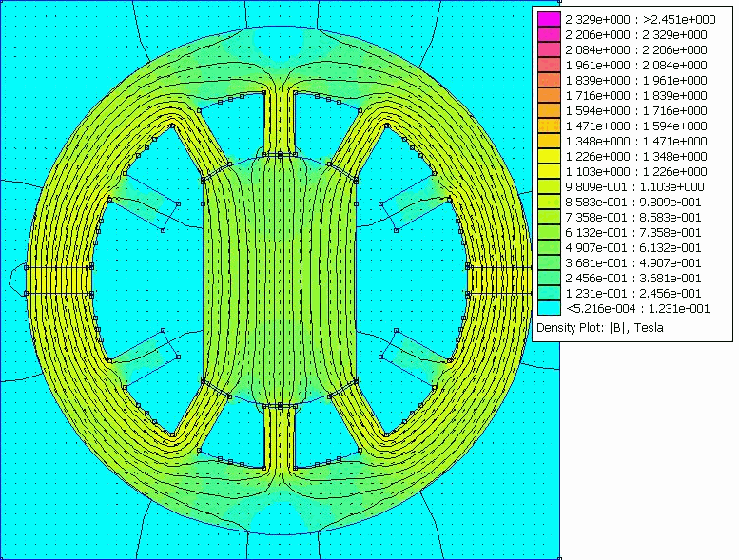The width and height of the screenshot is (739, 560).
Task: Click the legend text '3.681e-001 : 4.907e-001'
Action: click(633, 262)
